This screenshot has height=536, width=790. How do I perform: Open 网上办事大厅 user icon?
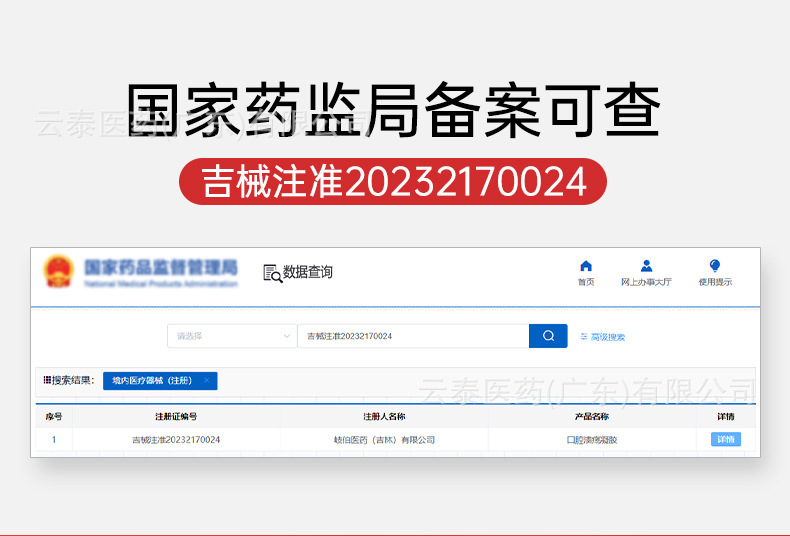pyautogui.click(x=646, y=266)
